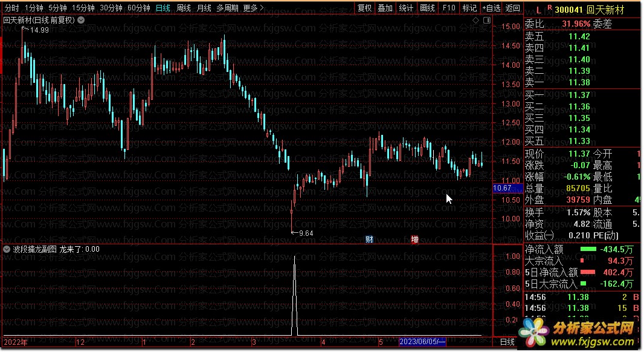Image resolution: width=644 pixels, height=352 pixels.
Task: Switch to the 周线 weekly chart
Action: [183, 8]
